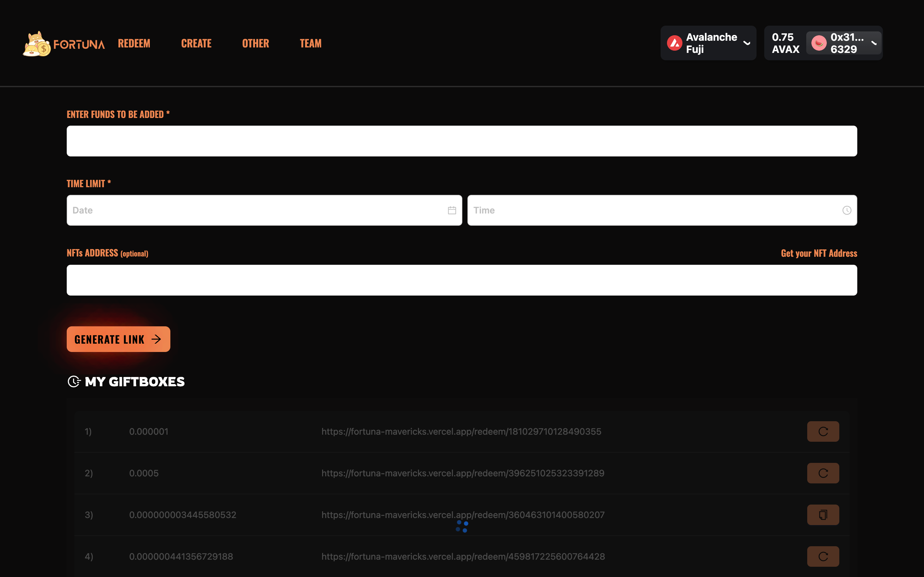Screen dimensions: 924x577
Task: Expand the Avalanche Fuji network dropdown
Action: [747, 43]
